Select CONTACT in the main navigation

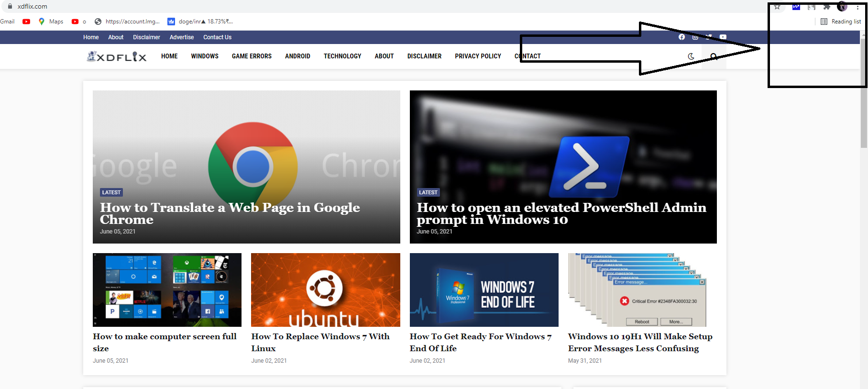tap(527, 56)
